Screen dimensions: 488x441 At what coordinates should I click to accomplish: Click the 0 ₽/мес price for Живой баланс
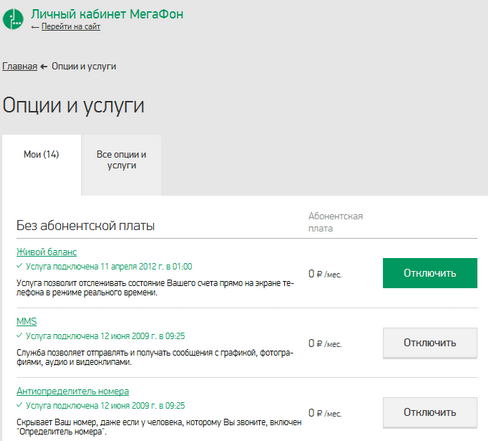(x=325, y=274)
